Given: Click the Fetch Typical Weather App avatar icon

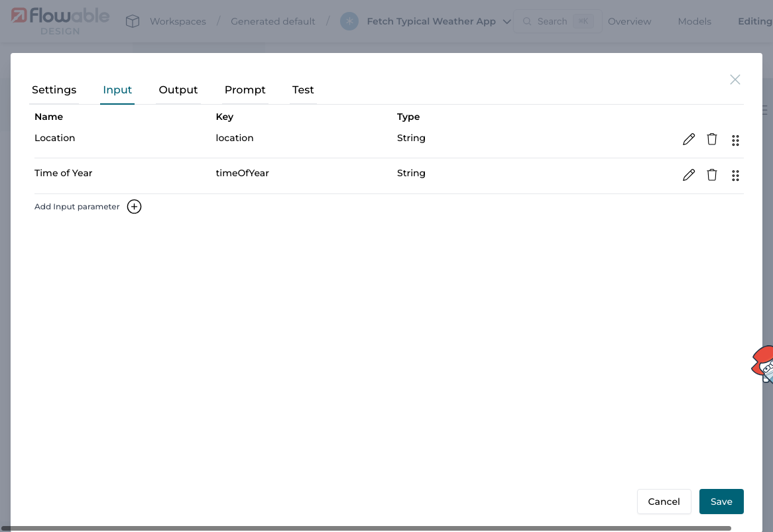Looking at the screenshot, I should [x=349, y=21].
